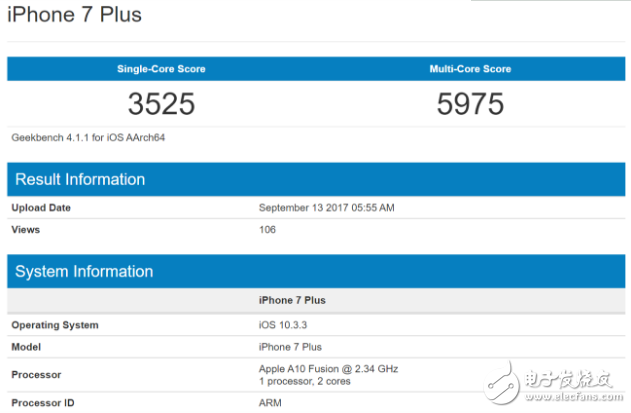Click the single-core score value 3525

(161, 104)
